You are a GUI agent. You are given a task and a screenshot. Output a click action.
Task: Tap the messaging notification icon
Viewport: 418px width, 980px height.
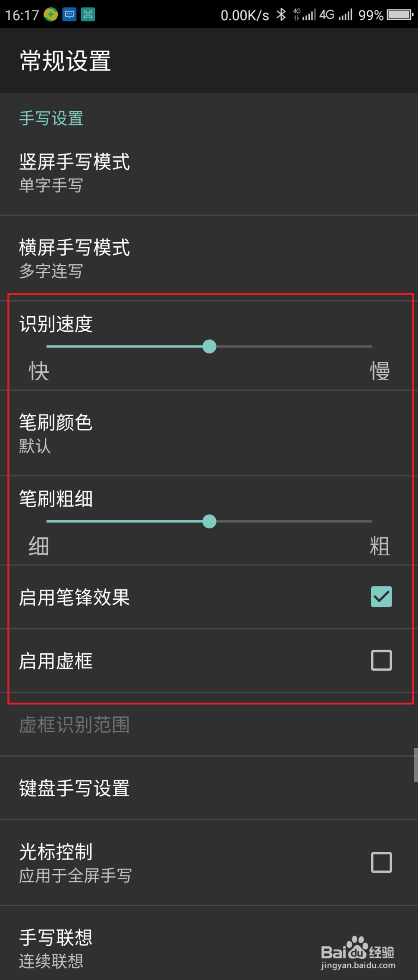69,15
